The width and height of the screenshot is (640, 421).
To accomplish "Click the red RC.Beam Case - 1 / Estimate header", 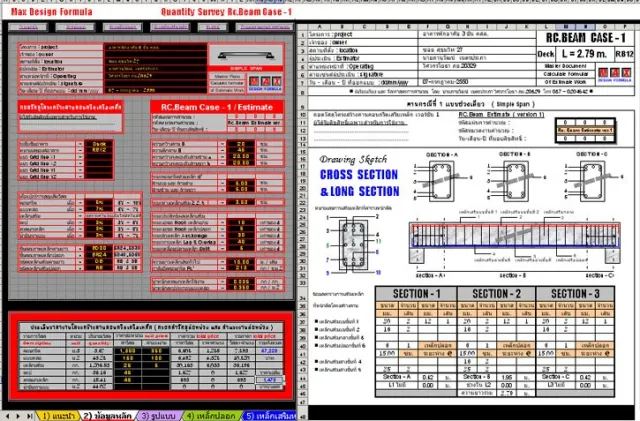I will [x=217, y=107].
